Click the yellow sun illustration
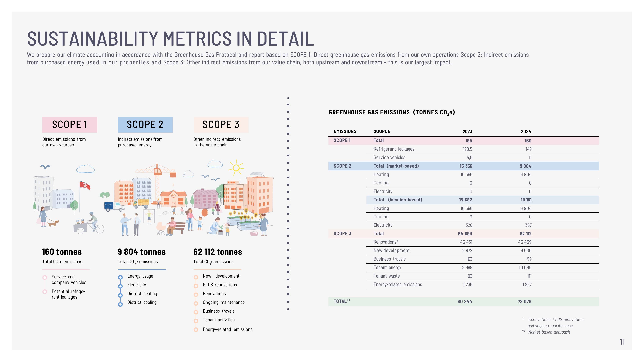This screenshot has height=362, width=644. tap(236, 168)
